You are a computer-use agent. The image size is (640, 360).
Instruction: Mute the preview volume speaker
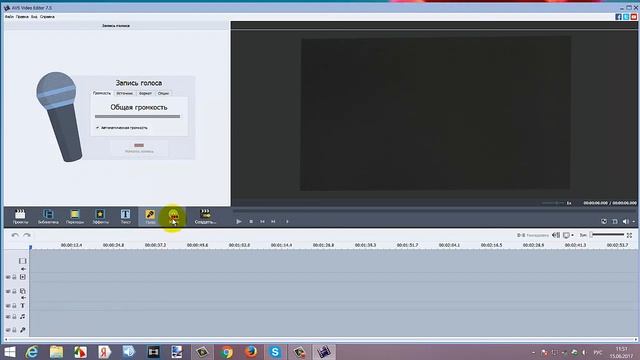pos(625,221)
